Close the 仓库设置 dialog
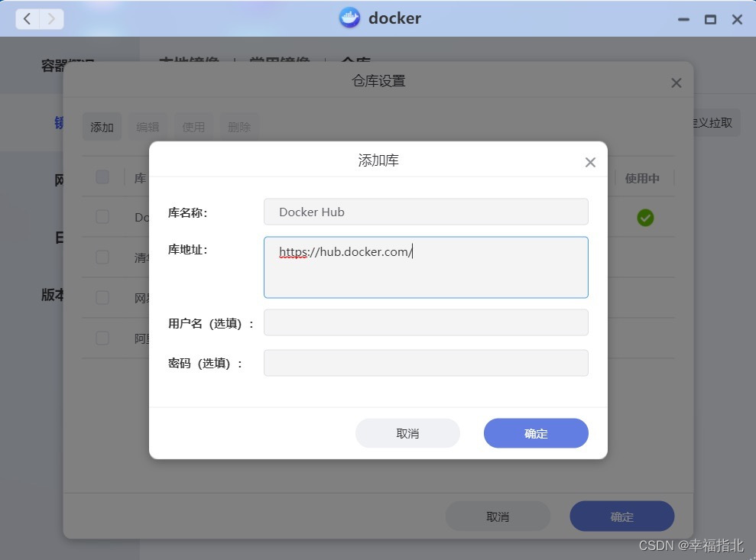Screen dimensions: 756x560 (677, 83)
